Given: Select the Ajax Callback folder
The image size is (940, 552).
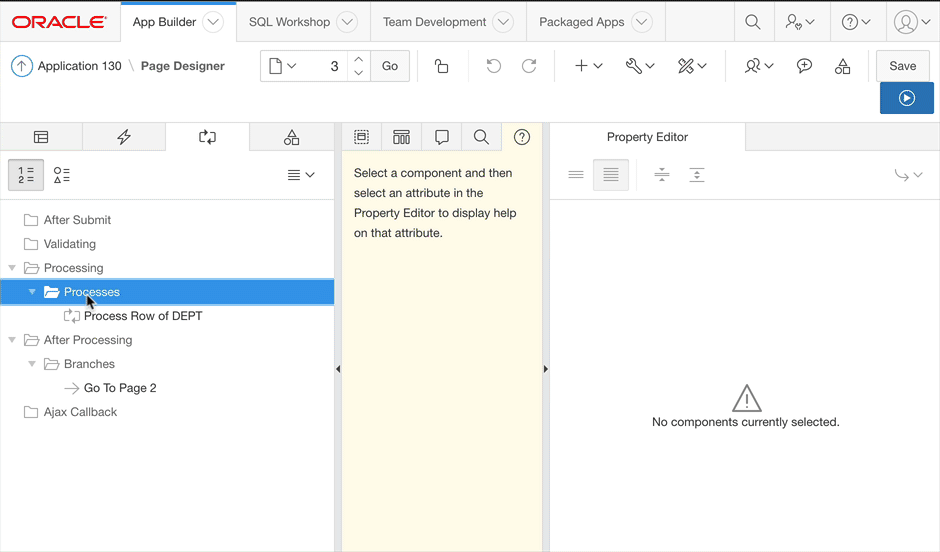Looking at the screenshot, I should [80, 412].
